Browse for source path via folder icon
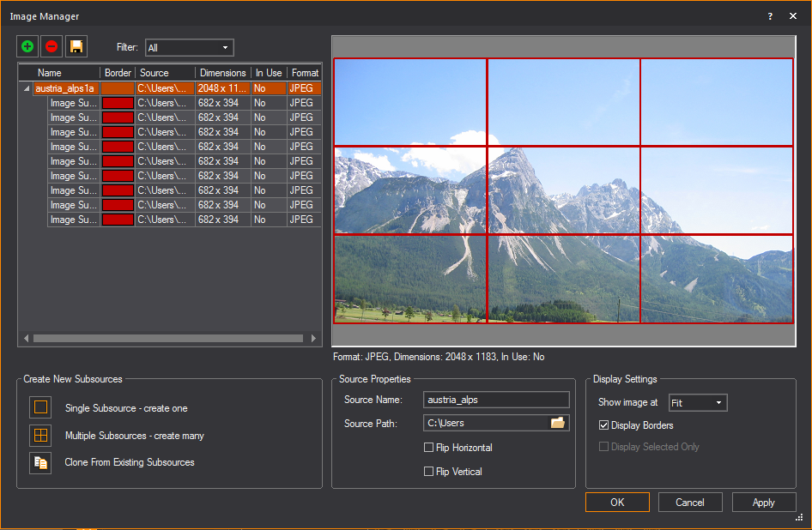Viewport: 812px width, 530px height. tap(558, 423)
